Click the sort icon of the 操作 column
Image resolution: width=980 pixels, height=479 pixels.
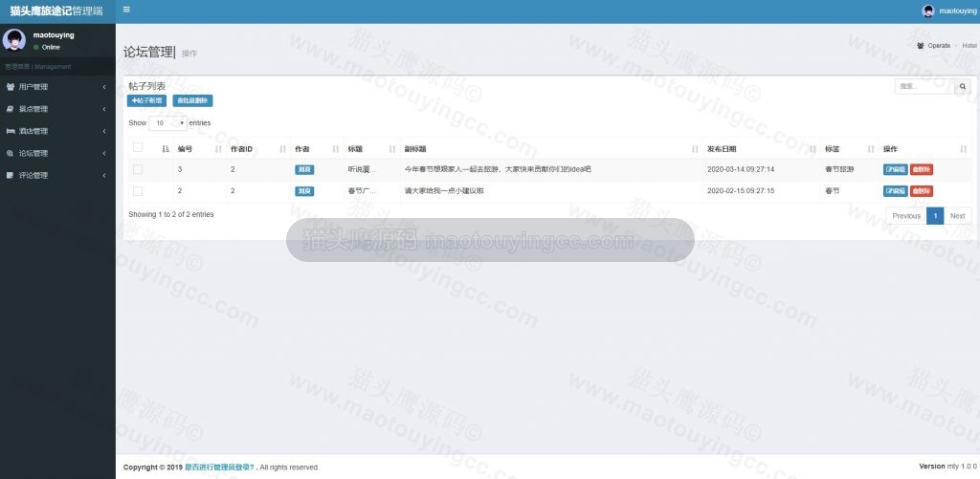click(963, 149)
